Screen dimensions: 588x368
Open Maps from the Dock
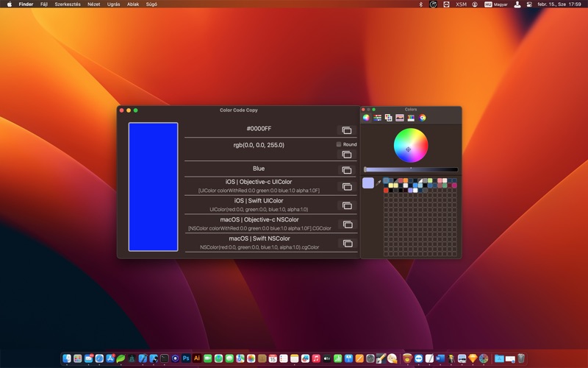pyautogui.click(x=240, y=358)
